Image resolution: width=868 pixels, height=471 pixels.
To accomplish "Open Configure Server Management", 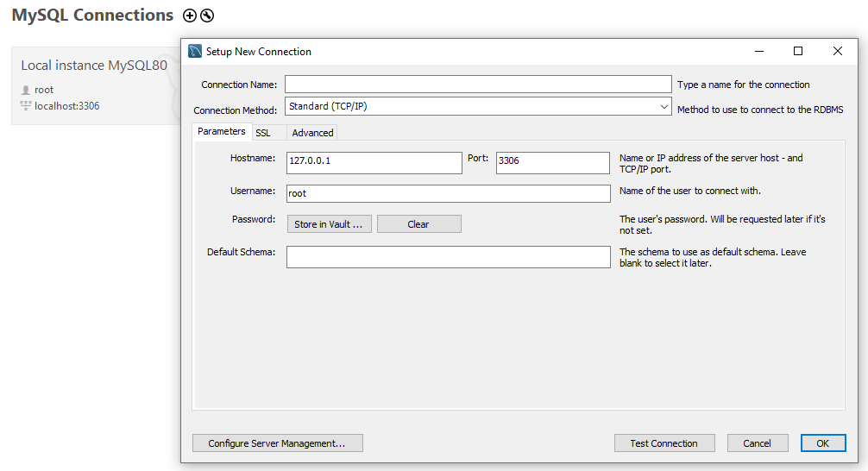I will point(277,443).
